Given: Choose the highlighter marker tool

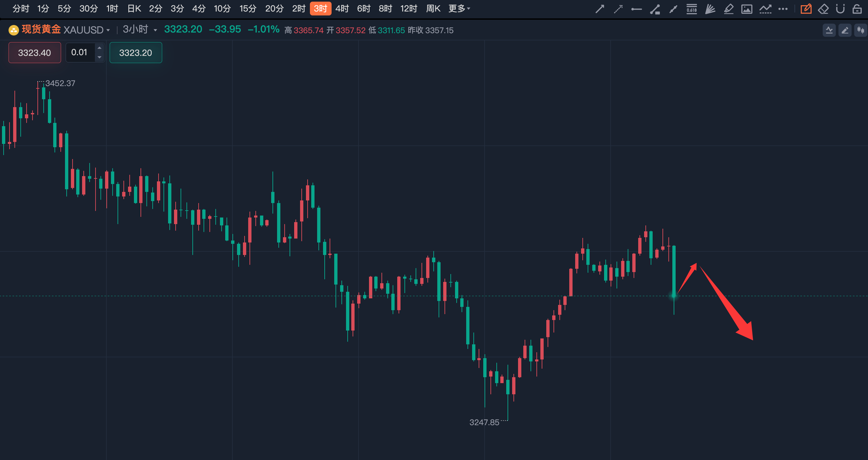Looking at the screenshot, I should (x=728, y=9).
